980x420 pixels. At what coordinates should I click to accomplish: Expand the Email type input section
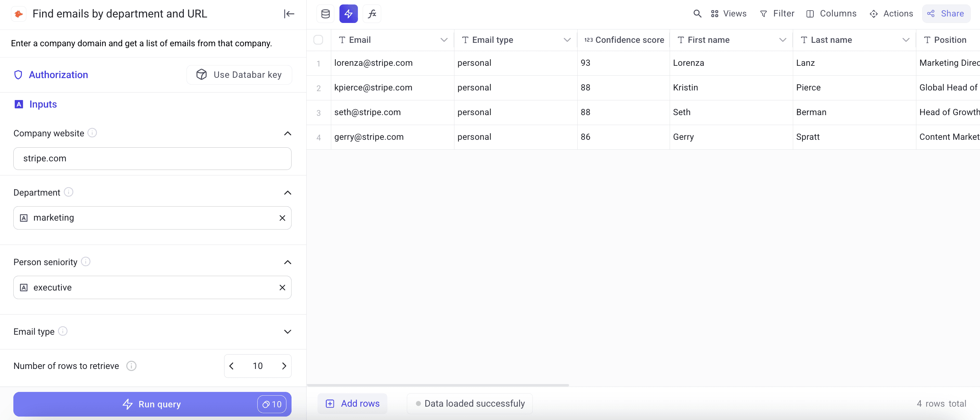coord(288,332)
